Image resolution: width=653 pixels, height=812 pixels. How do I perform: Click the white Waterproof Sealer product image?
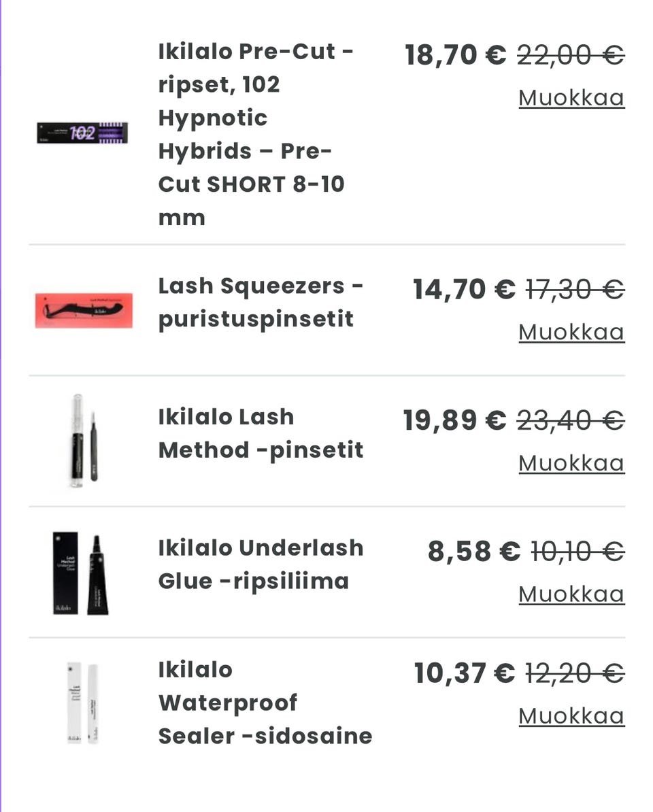(83, 703)
